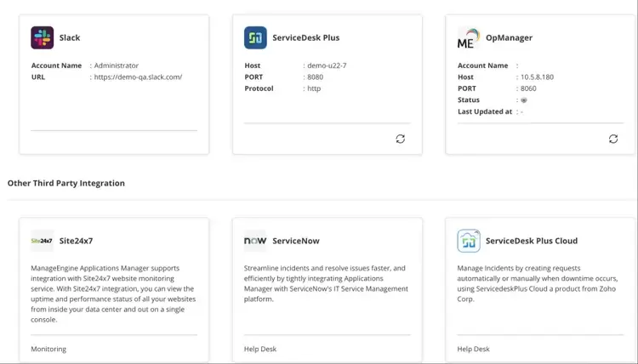Open the Site24x7 integration title
This screenshot has height=364, width=638.
pyautogui.click(x=76, y=241)
